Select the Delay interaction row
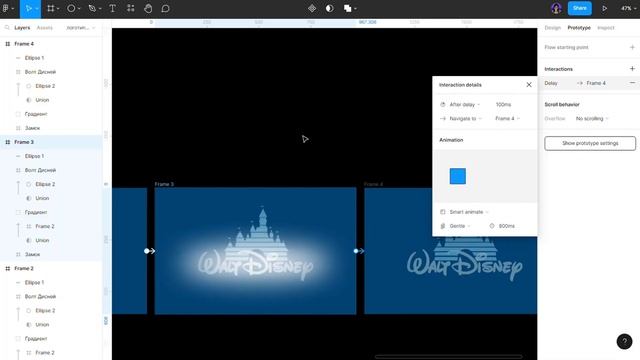The height and width of the screenshot is (360, 640). pos(588,83)
